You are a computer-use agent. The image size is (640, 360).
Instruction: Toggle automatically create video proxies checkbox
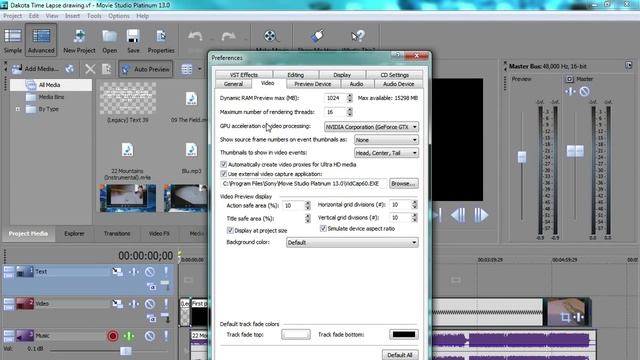pyautogui.click(x=223, y=164)
